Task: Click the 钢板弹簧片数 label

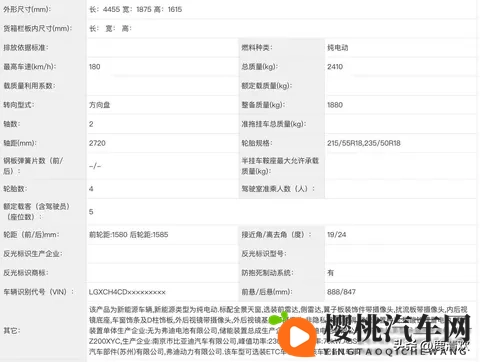Action: click(33, 166)
